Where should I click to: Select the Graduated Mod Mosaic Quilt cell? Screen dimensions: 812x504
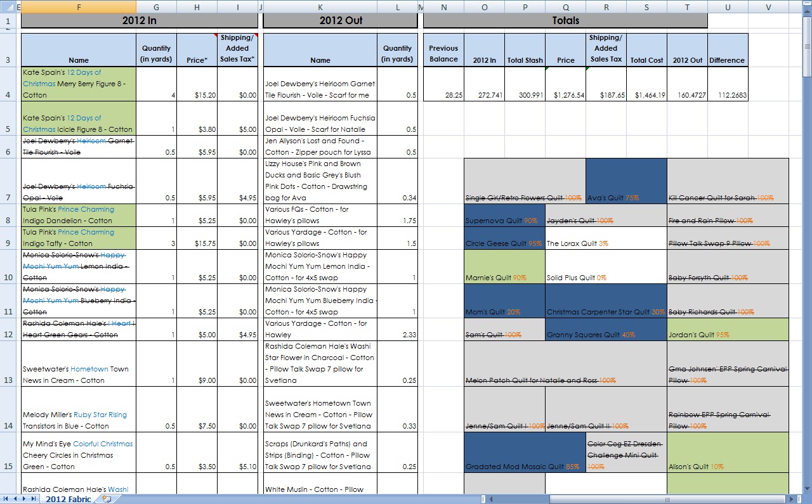click(x=525, y=453)
